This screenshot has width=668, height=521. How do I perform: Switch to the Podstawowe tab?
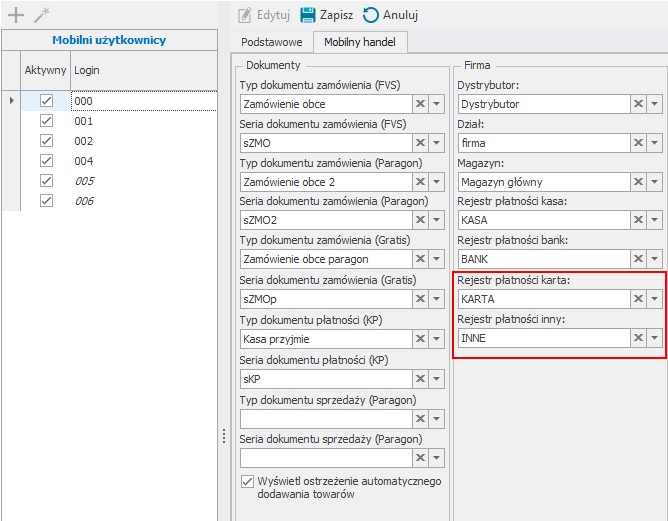271,43
